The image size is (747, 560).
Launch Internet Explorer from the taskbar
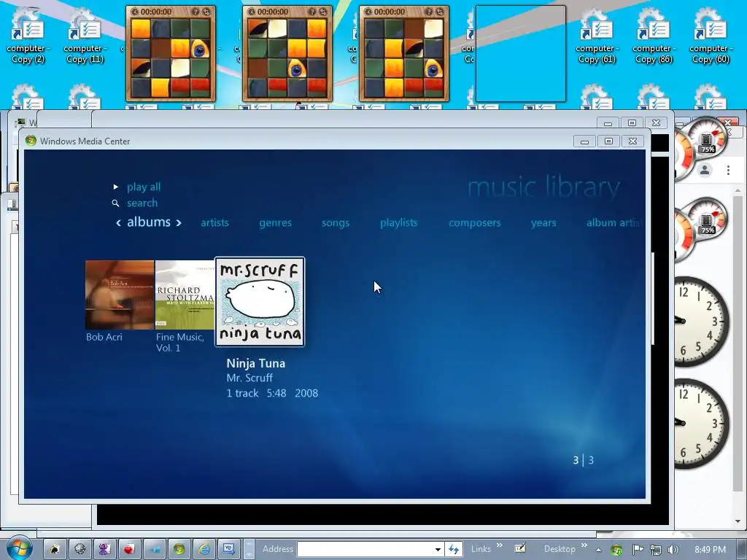coord(204,549)
